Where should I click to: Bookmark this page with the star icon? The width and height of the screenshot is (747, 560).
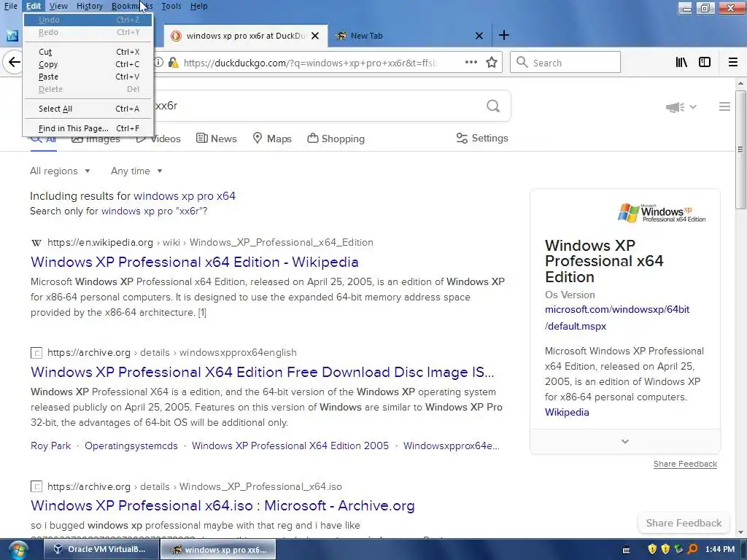point(492,63)
